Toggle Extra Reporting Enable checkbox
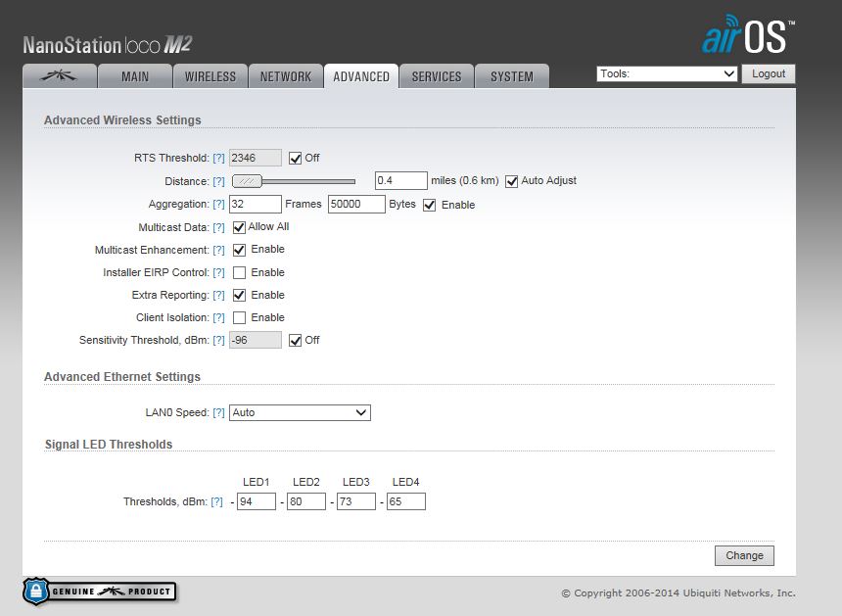 tap(239, 296)
